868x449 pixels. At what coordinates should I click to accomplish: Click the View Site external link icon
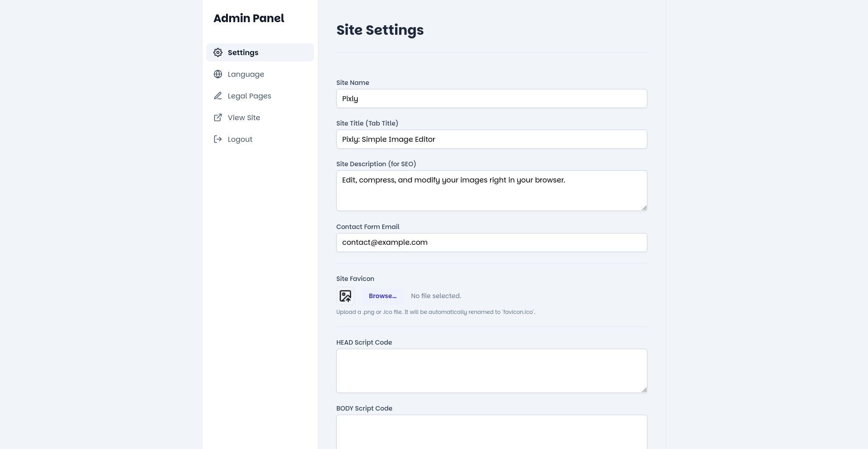coord(218,117)
